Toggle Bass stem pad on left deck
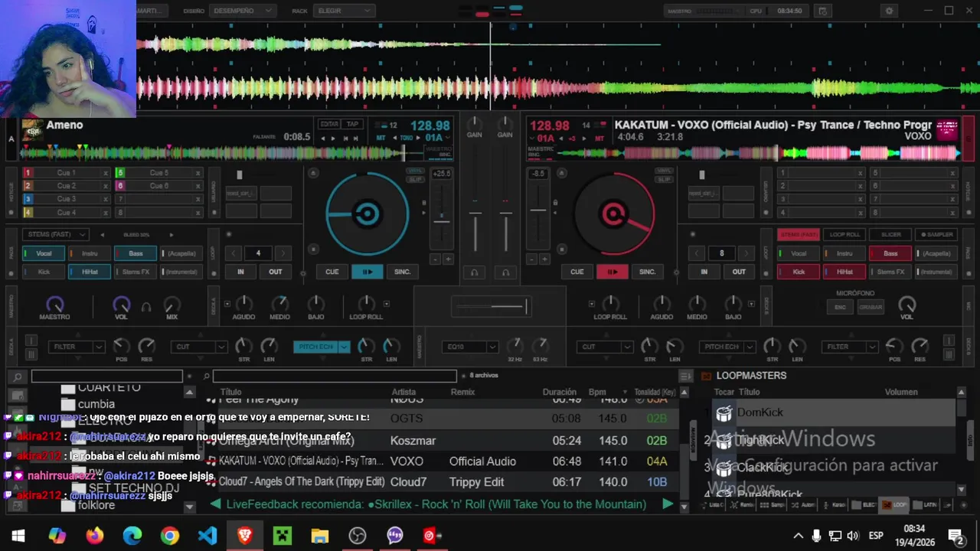The width and height of the screenshot is (980, 551). [136, 253]
